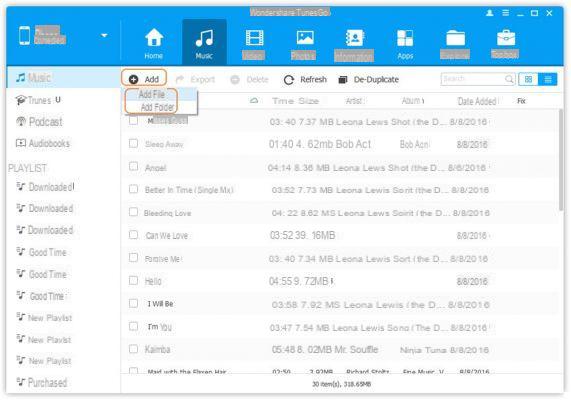Sort by the Time column header

[283, 101]
